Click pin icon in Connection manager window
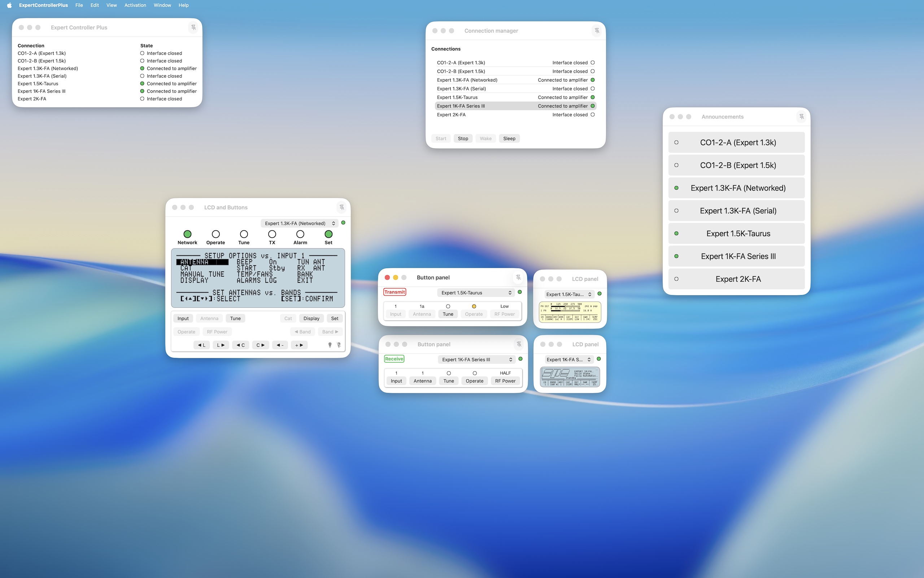 point(597,31)
